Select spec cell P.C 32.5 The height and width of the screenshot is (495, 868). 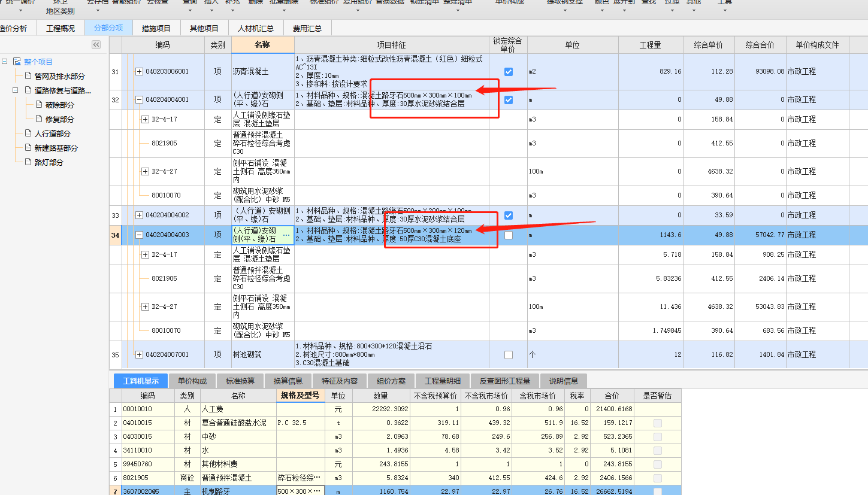(301, 423)
